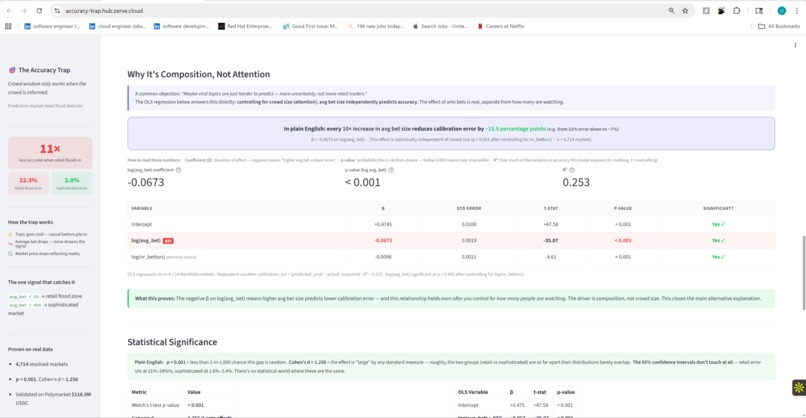
Task: Click the help icon beside p-value (log avg_bet)
Action: [391, 170]
